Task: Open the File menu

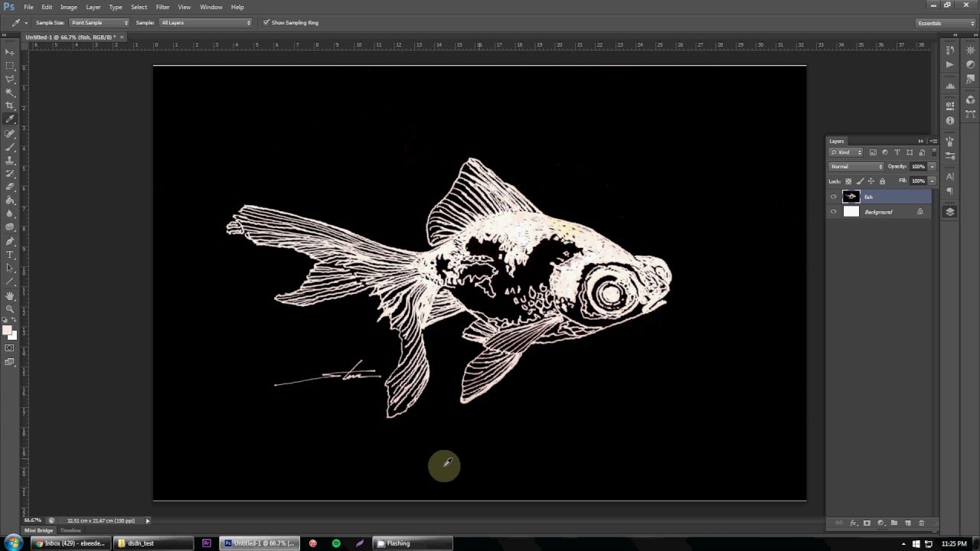Action: (28, 7)
